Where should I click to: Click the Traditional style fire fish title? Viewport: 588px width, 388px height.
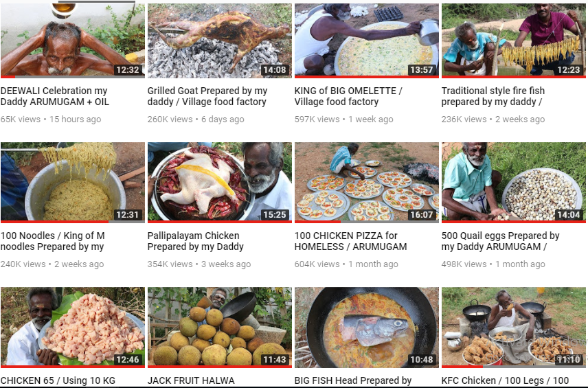pos(493,96)
